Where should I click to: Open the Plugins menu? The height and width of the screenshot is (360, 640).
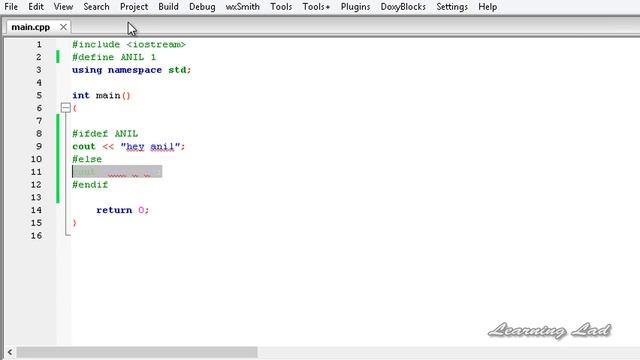tap(356, 7)
